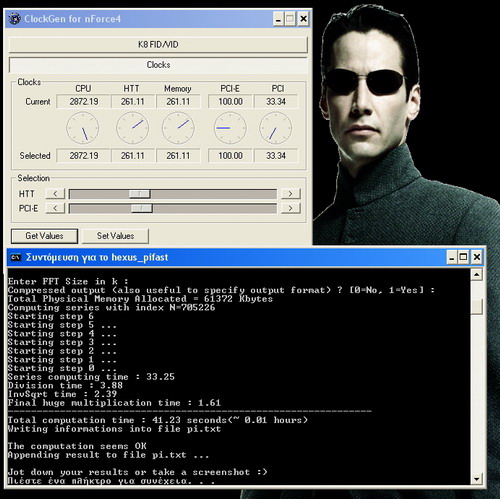The width and height of the screenshot is (500, 499).
Task: Close the hexus_pifast console window
Action: pos(477,257)
